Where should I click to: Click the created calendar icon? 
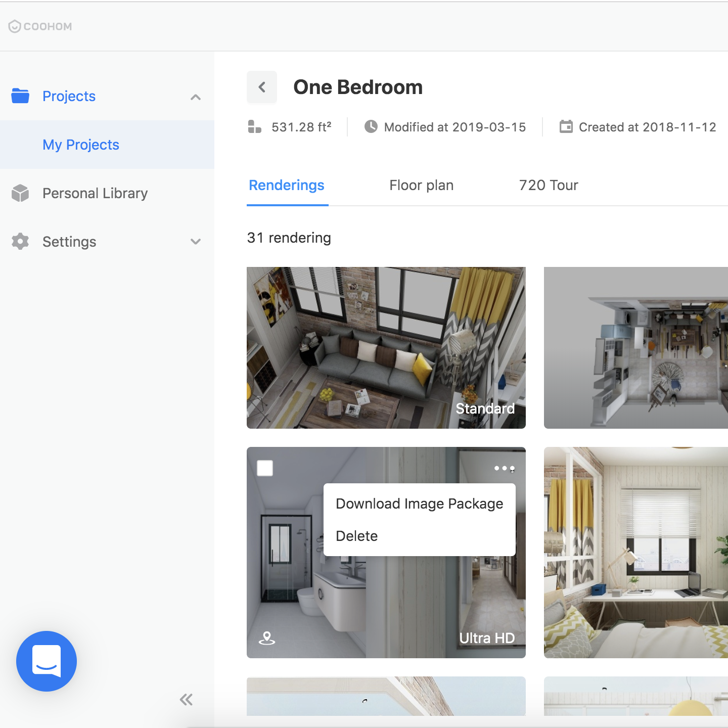coord(566,126)
